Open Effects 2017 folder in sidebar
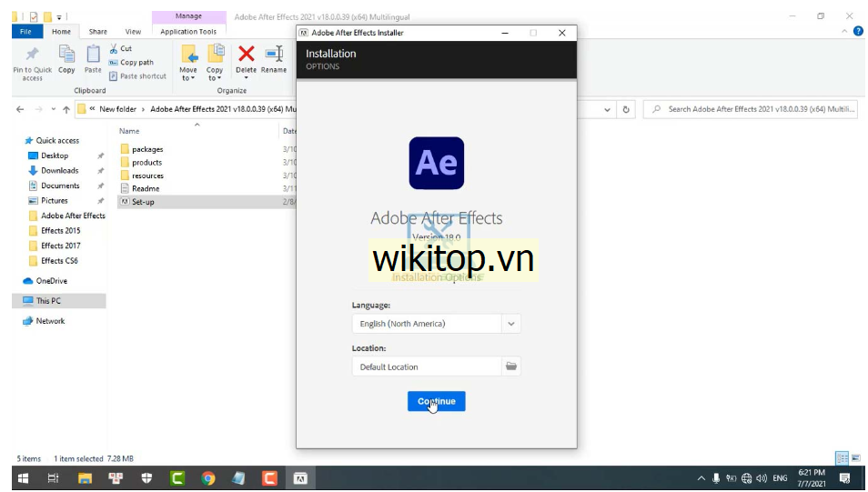The image size is (868, 492). click(60, 246)
